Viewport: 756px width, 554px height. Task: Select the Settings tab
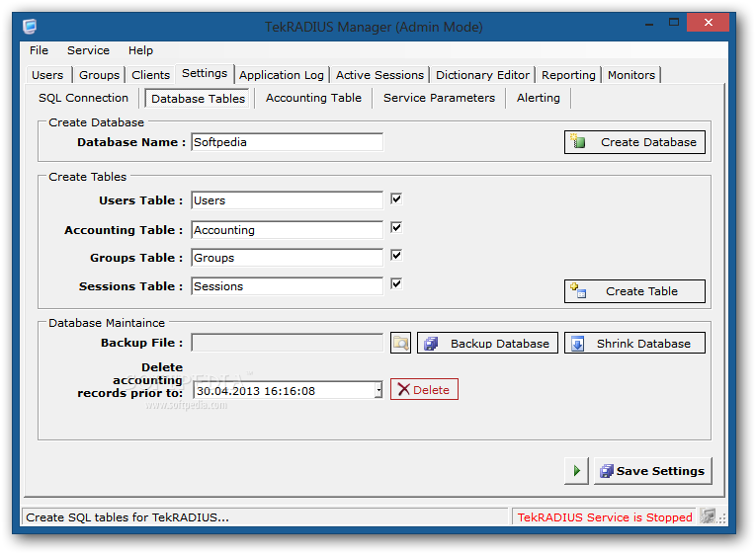click(x=205, y=73)
